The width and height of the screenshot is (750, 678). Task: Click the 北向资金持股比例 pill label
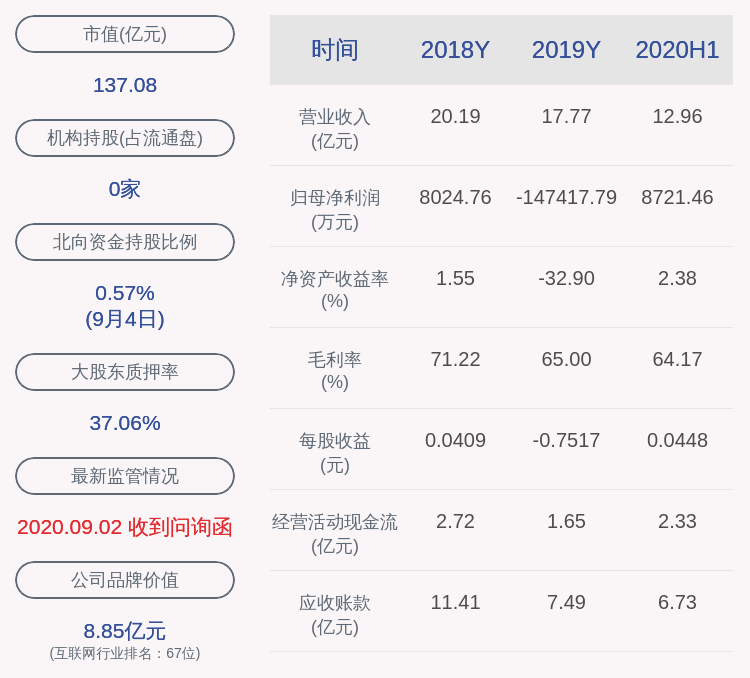coord(125,242)
